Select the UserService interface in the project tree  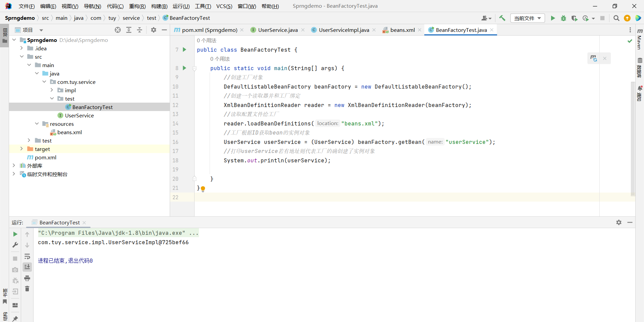(x=79, y=115)
